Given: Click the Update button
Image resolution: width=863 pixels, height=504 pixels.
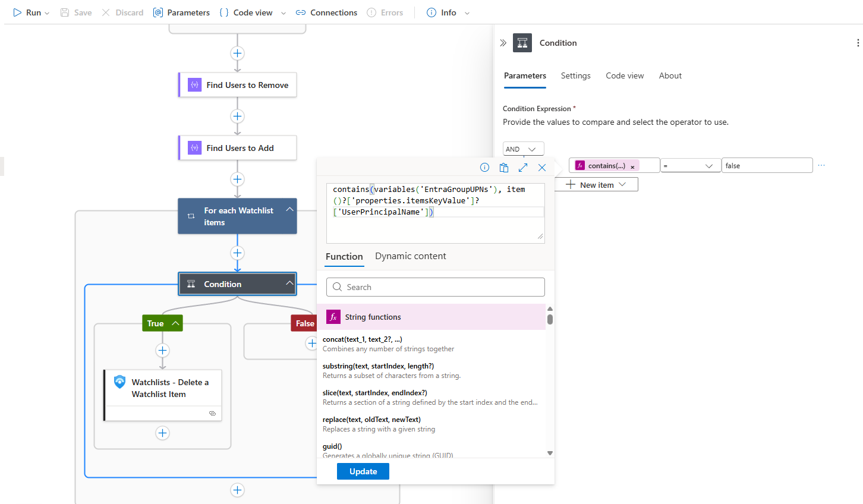Looking at the screenshot, I should (x=363, y=471).
